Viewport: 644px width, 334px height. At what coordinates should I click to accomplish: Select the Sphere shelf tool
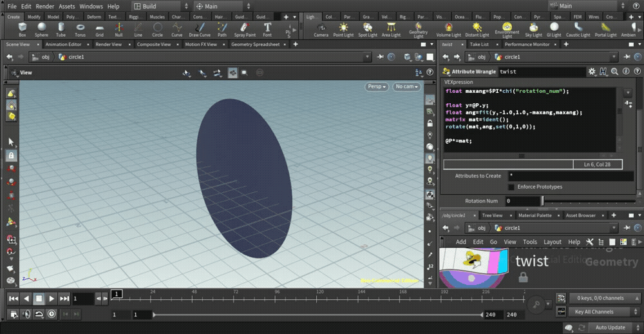tap(41, 29)
